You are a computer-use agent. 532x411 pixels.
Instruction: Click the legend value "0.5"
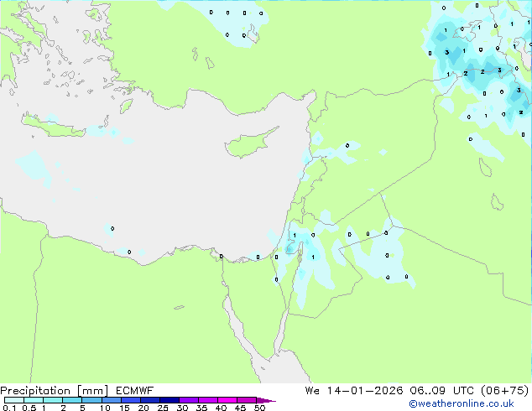pos(29,408)
